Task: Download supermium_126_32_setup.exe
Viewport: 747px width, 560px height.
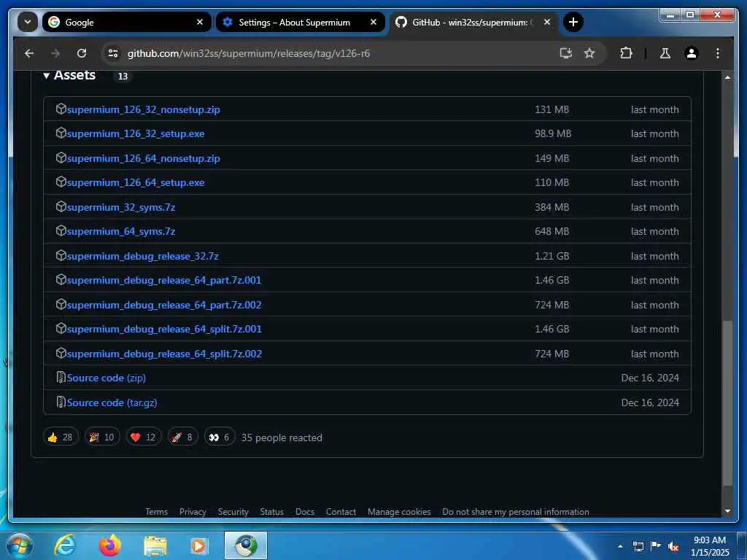Action: (136, 134)
